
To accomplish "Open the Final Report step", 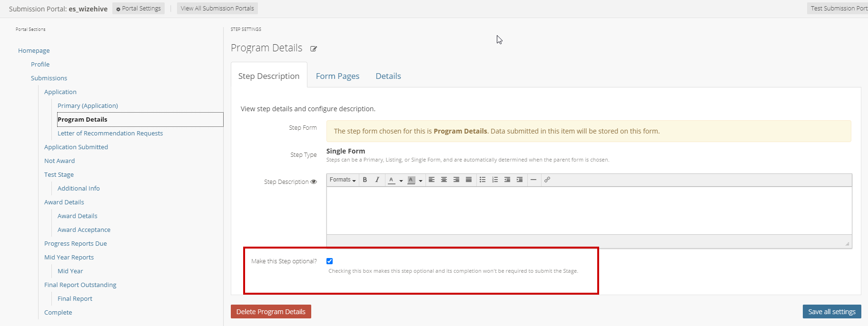I will pos(75,298).
